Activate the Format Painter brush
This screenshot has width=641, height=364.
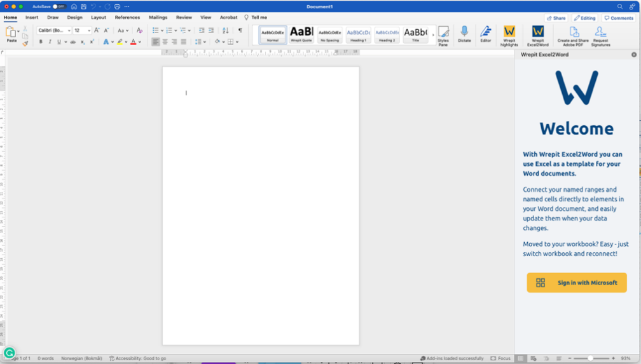tap(25, 43)
